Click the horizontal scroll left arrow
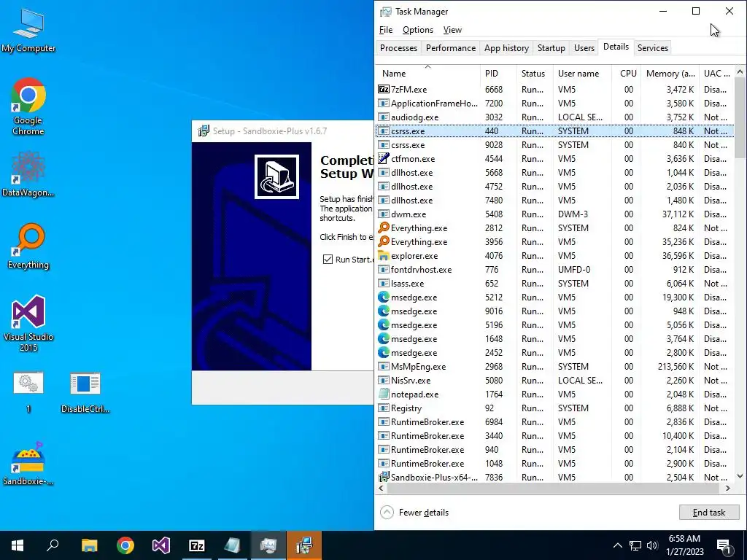The image size is (747, 560). [x=381, y=488]
